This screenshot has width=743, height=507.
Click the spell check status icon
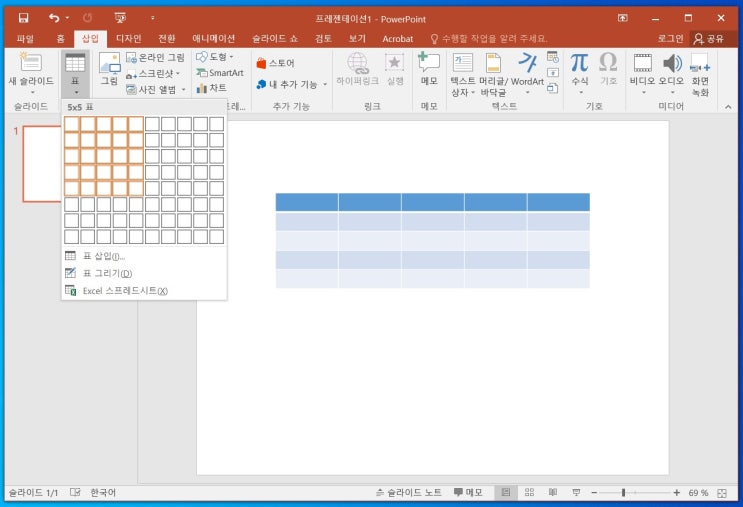(75, 492)
